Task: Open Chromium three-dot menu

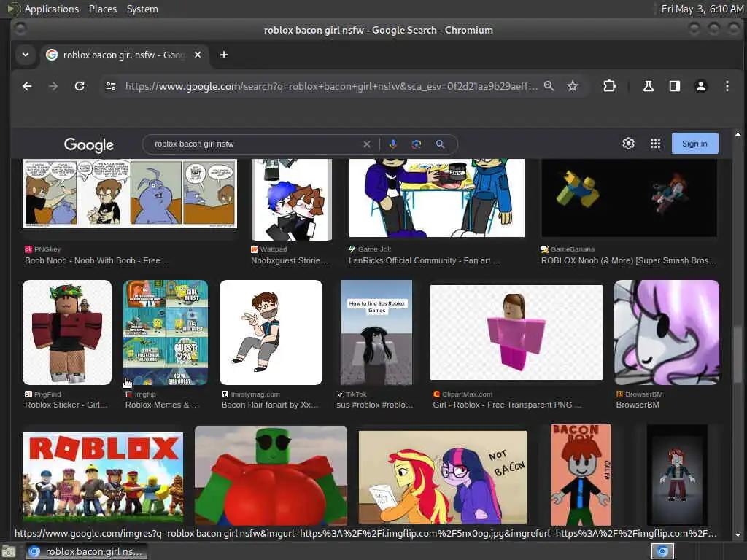Action: coord(727,86)
